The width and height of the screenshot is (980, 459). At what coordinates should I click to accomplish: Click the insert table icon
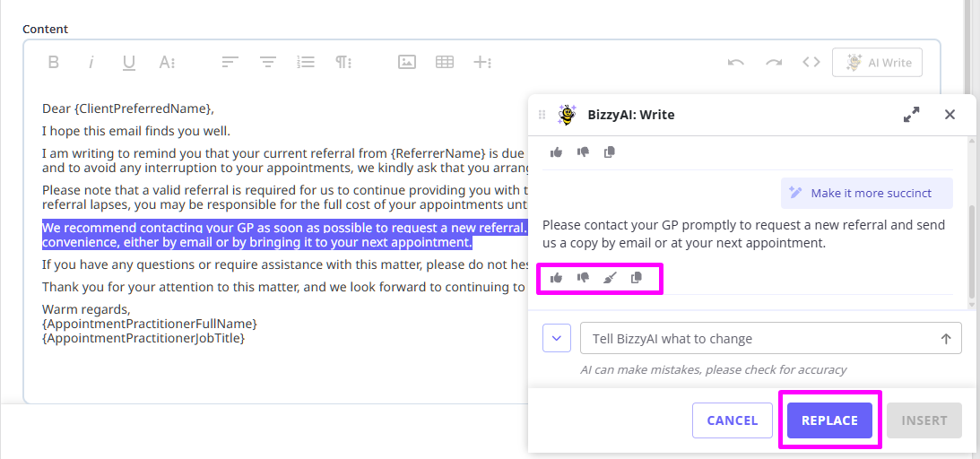click(x=444, y=62)
